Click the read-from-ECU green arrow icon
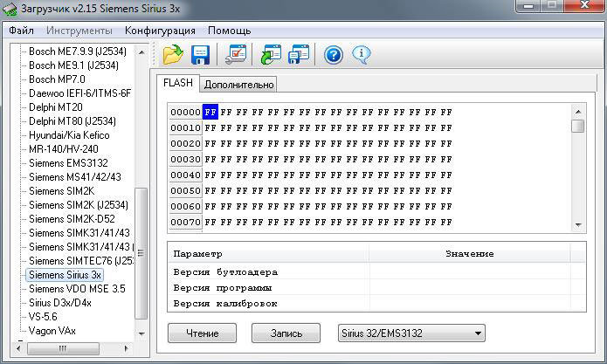The height and width of the screenshot is (364, 607). [271, 55]
